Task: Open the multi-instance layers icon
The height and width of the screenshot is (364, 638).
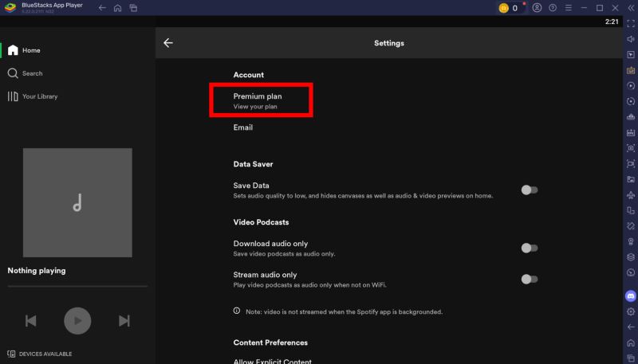Action: click(x=631, y=257)
